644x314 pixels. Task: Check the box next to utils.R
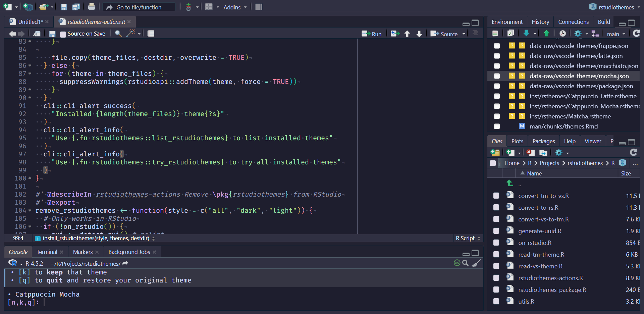[x=496, y=301]
